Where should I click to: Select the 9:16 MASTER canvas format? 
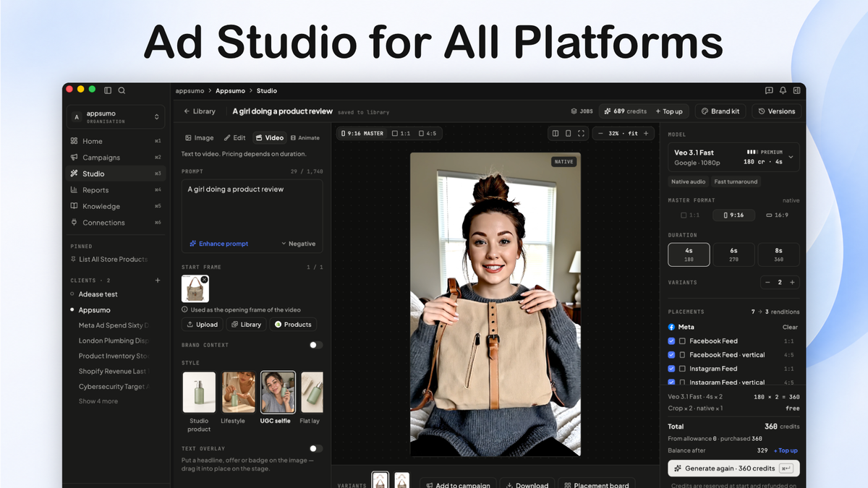362,133
